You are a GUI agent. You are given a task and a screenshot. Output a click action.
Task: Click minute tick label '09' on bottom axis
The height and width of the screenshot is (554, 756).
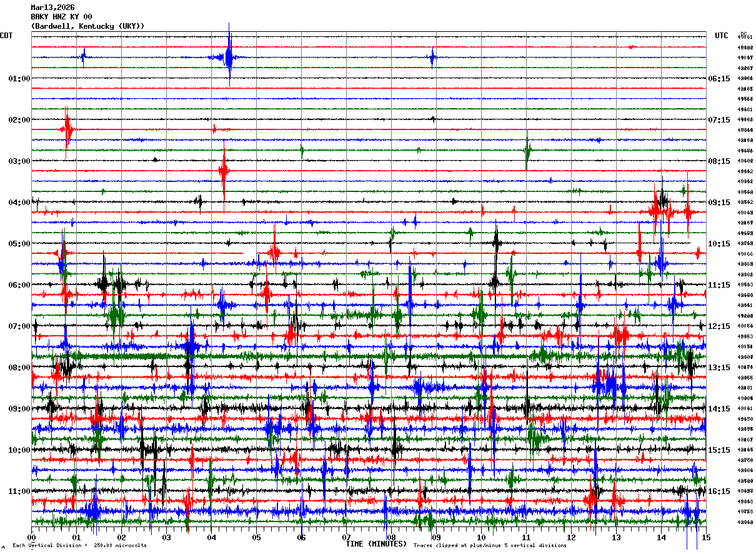point(436,538)
